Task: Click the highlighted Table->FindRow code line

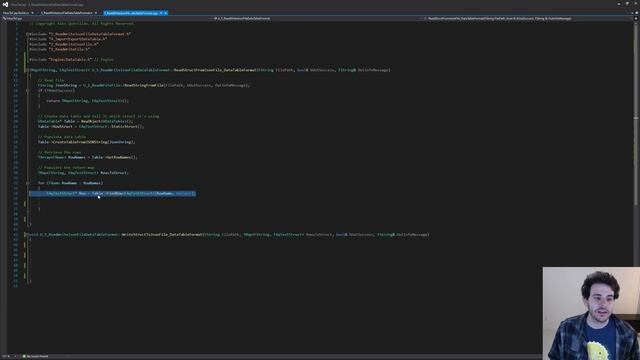Action: [x=112, y=193]
